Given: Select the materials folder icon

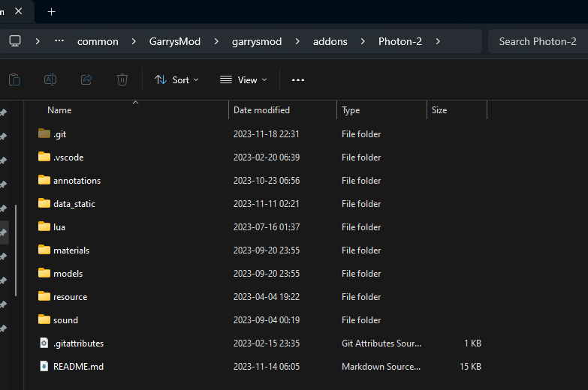Looking at the screenshot, I should 44,250.
